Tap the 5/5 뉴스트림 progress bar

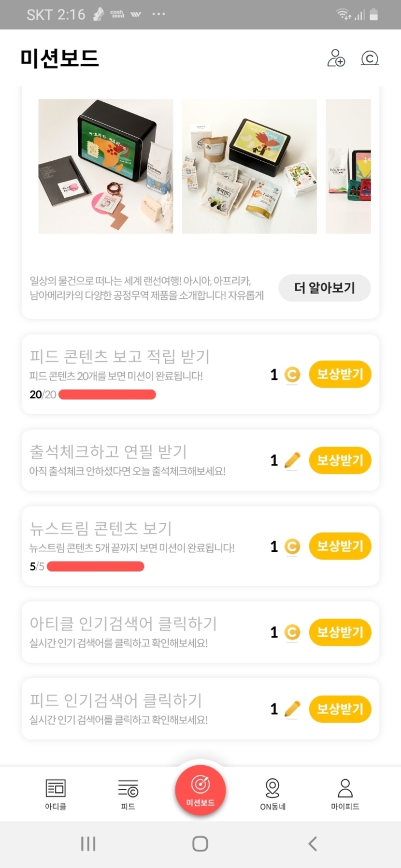95,566
